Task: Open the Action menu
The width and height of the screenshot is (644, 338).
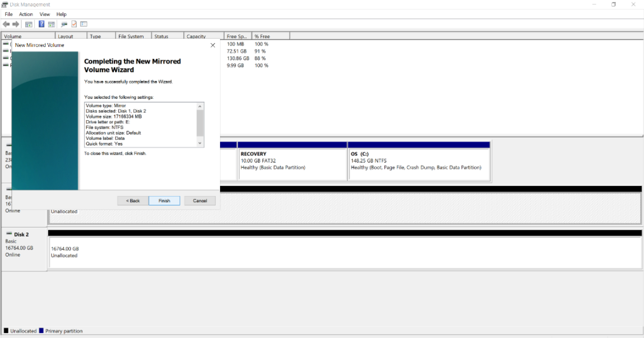Action: (26, 14)
